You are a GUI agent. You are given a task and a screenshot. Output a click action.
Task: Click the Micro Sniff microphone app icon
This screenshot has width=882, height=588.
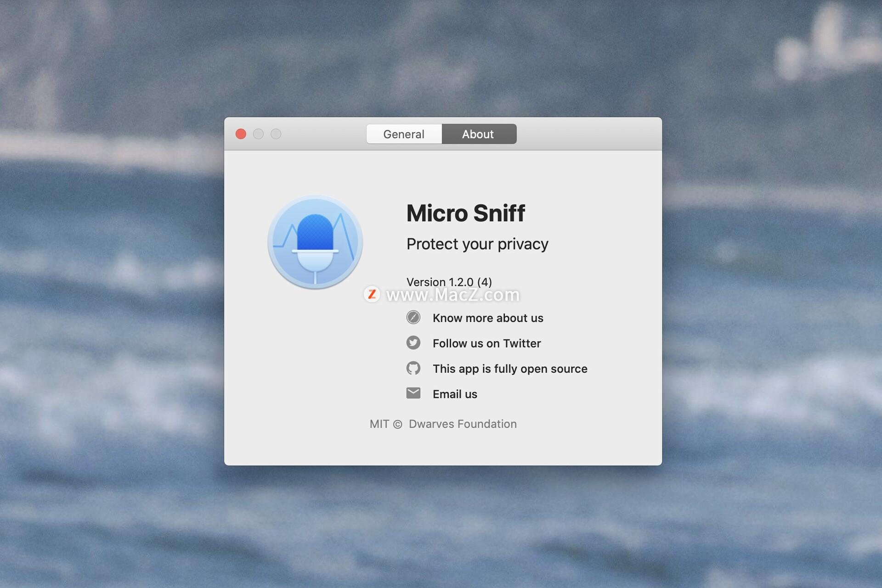pos(315,242)
